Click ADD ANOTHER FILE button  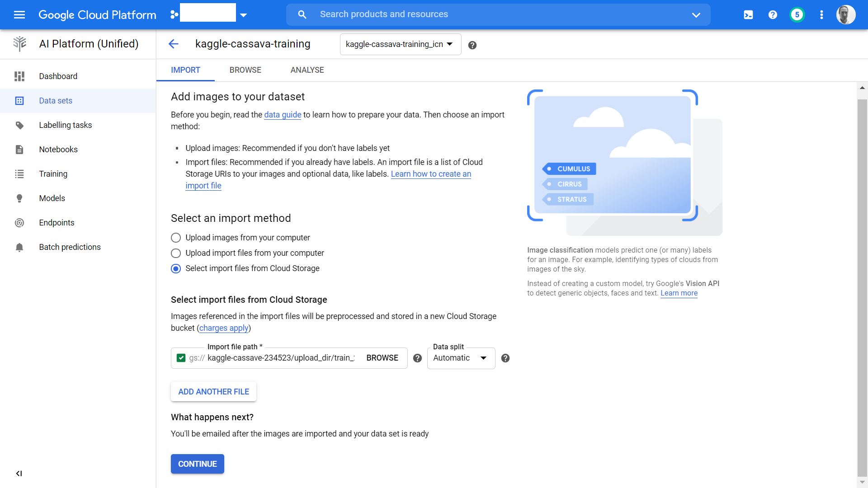[x=213, y=392]
